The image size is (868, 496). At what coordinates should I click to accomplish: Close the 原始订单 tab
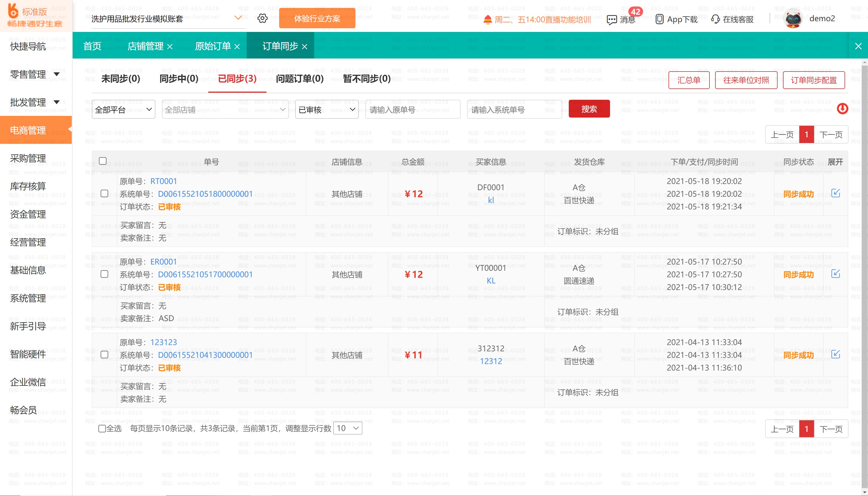(237, 47)
